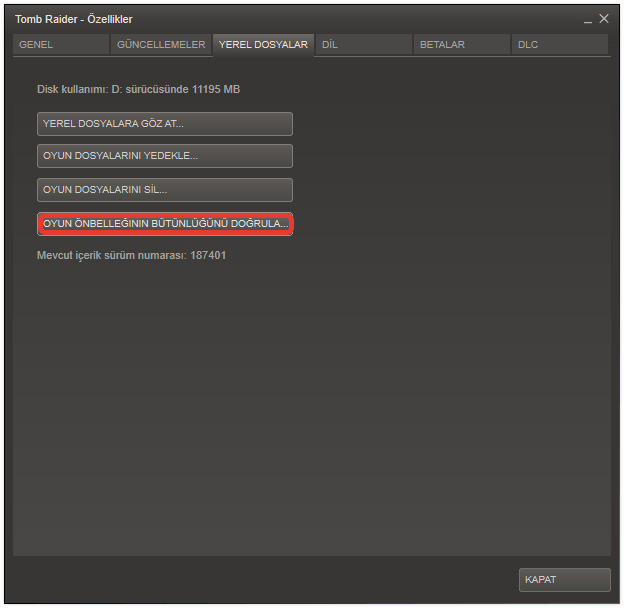Click the 'Mevcut içerik sürüm numarası: 187401' text
Viewport: 624px width, 608px height.
tap(131, 255)
